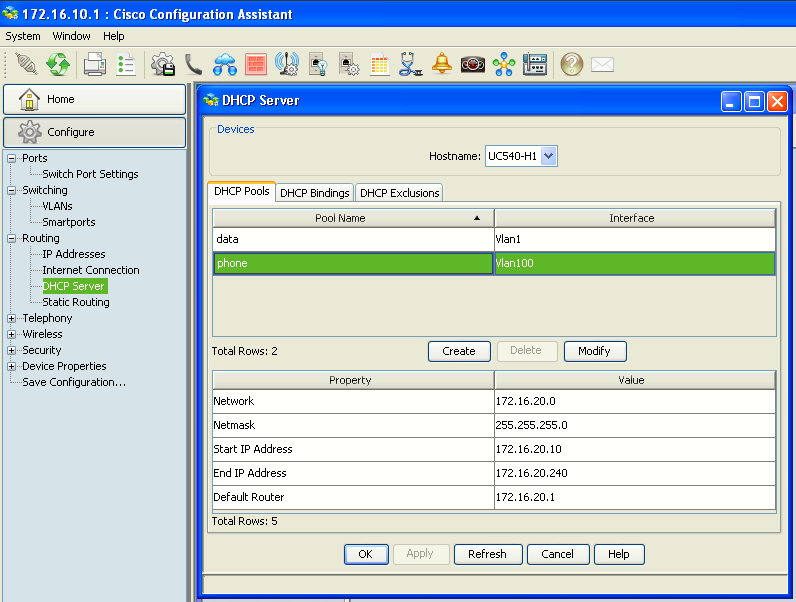Click the Port Settings gear port icon
This screenshot has height=602, width=796.
pyautogui.click(x=349, y=64)
